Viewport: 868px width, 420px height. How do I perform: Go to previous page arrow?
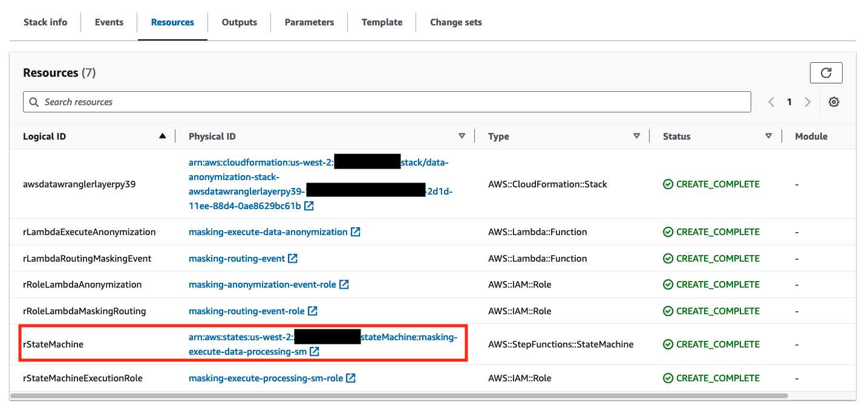[x=771, y=102]
